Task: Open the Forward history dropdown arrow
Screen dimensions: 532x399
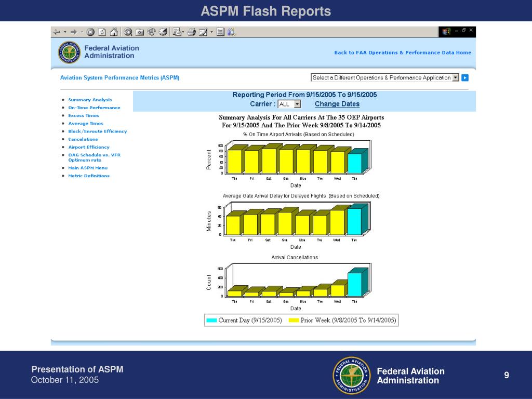Action: click(x=82, y=32)
